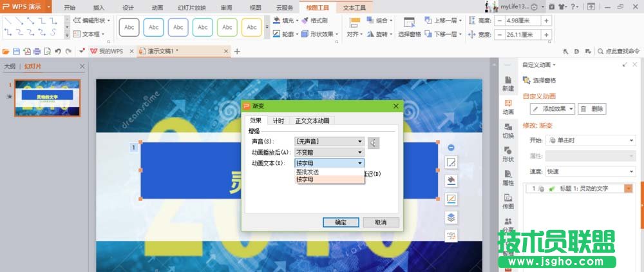This screenshot has height=272, width=644.
Task: Open the 传图 sidebar panel
Action: 508,201
